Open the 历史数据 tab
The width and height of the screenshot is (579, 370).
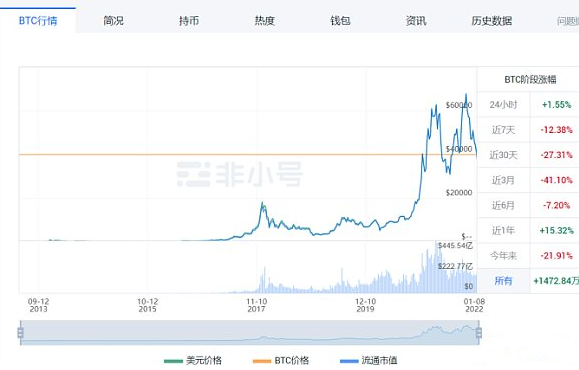pyautogui.click(x=491, y=21)
